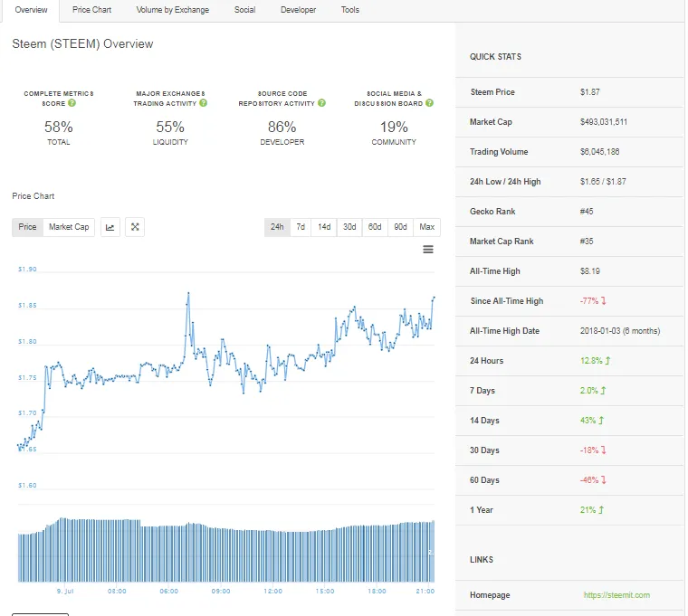Click the 86% developer score
688x616 pixels.
click(282, 128)
